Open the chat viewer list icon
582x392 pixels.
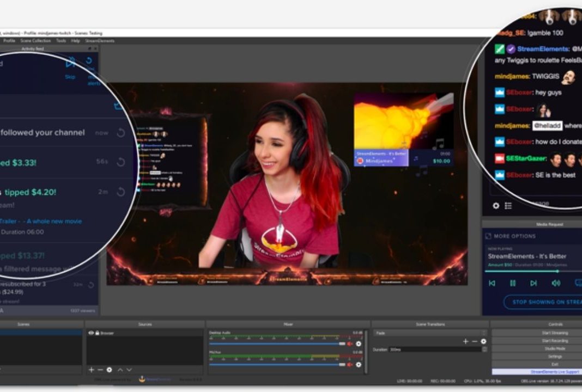pos(508,205)
